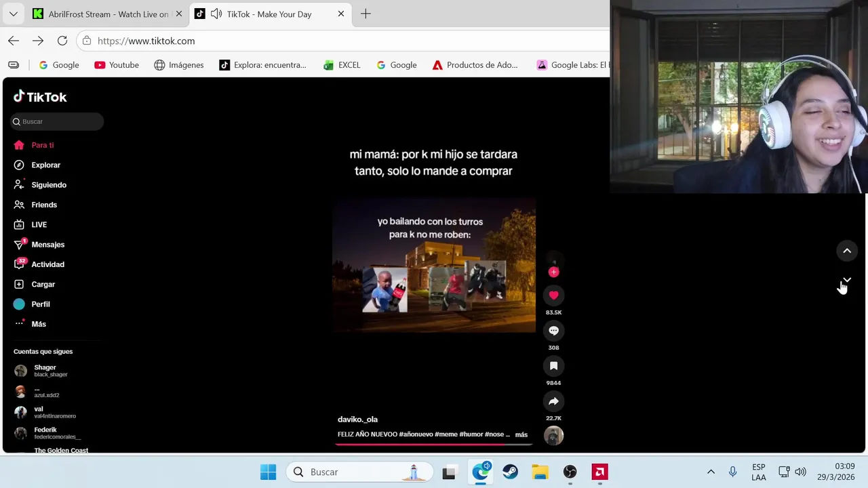Open the Explora: encuentra bookmark
The image size is (868, 488).
point(262,65)
